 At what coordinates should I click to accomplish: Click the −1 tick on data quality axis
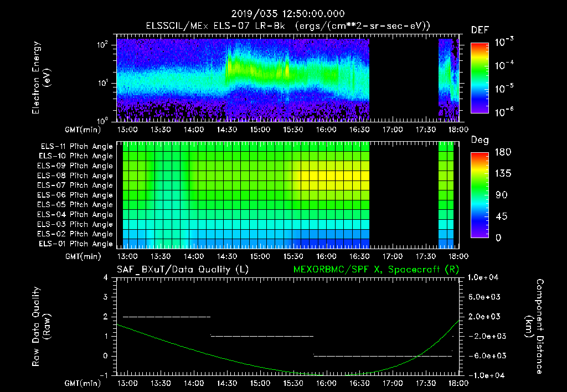tap(104, 375)
